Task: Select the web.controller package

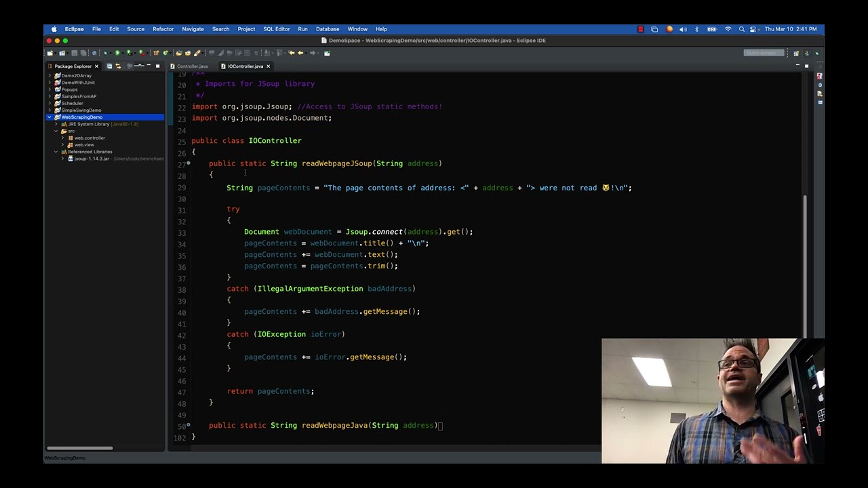Action: 89,138
